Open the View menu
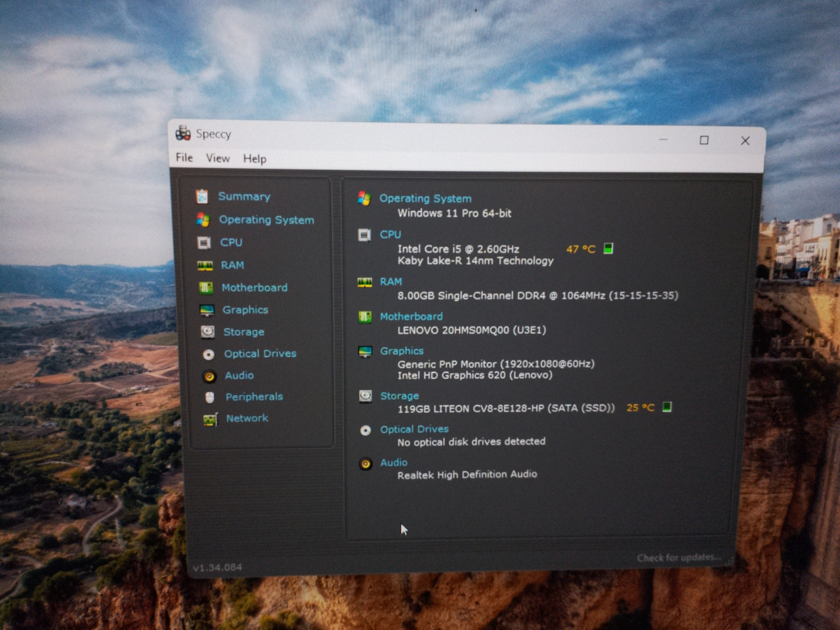This screenshot has width=840, height=630. pos(218,158)
